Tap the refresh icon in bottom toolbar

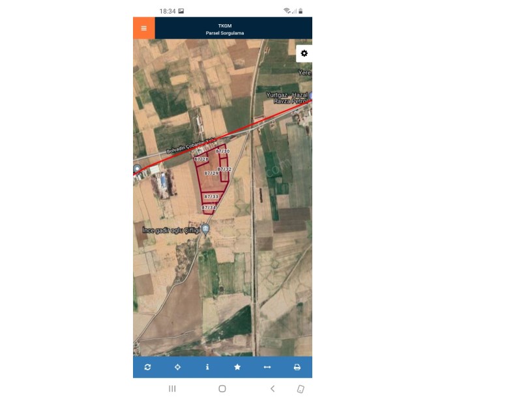coord(147,367)
